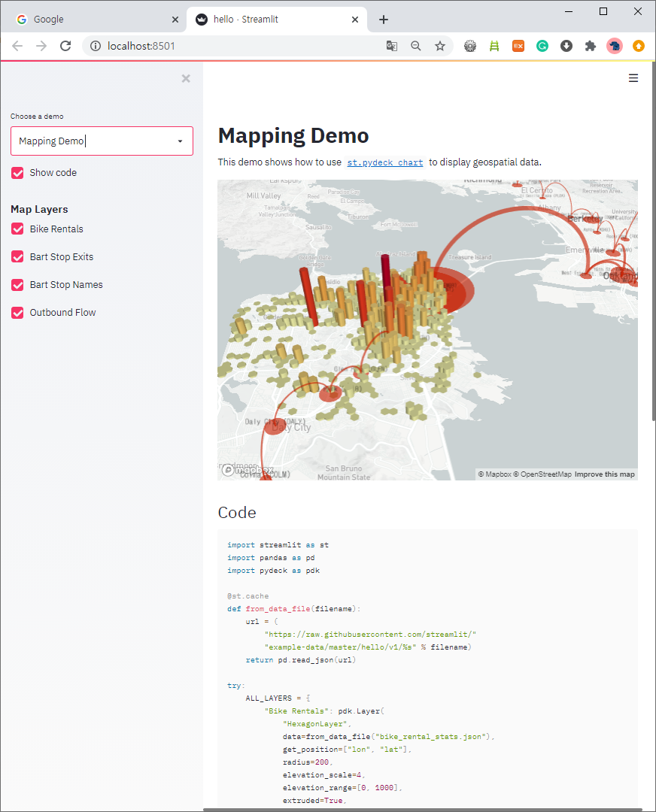Close the Google tab
656x812 pixels.
[x=175, y=20]
